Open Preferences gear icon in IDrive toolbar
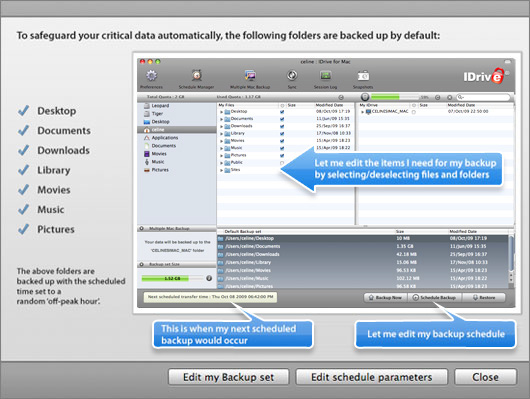 151,75
